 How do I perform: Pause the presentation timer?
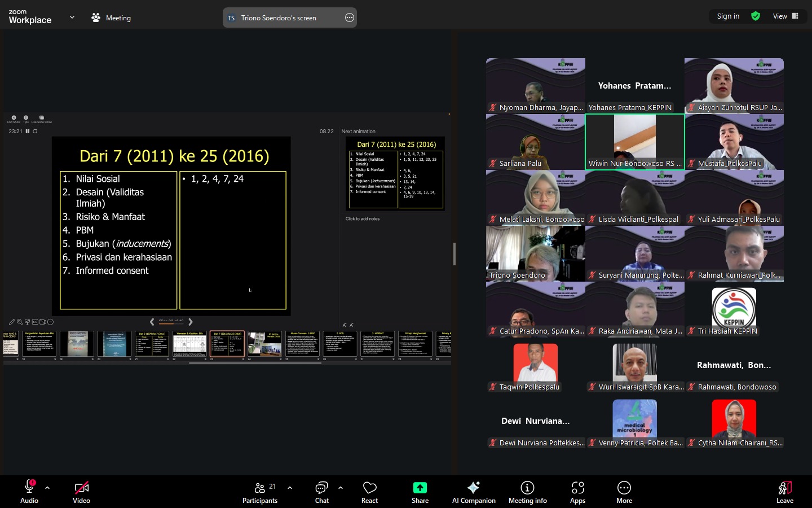(27, 131)
